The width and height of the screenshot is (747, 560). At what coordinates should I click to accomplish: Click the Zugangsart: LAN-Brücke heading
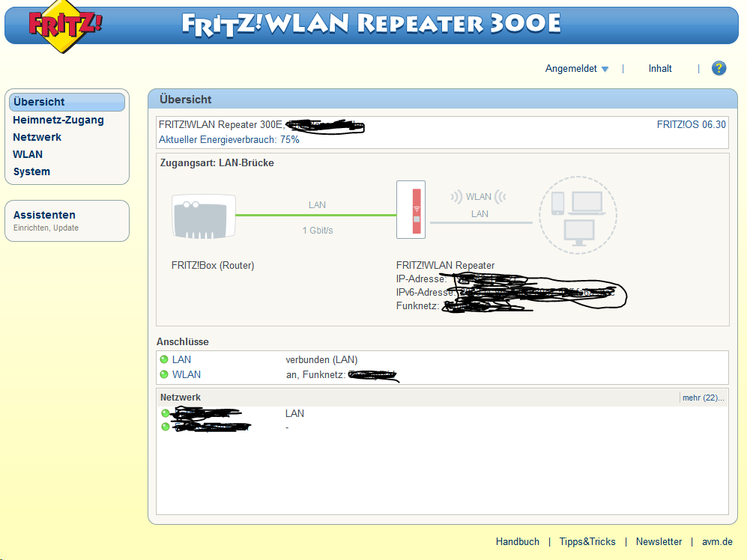tap(217, 163)
